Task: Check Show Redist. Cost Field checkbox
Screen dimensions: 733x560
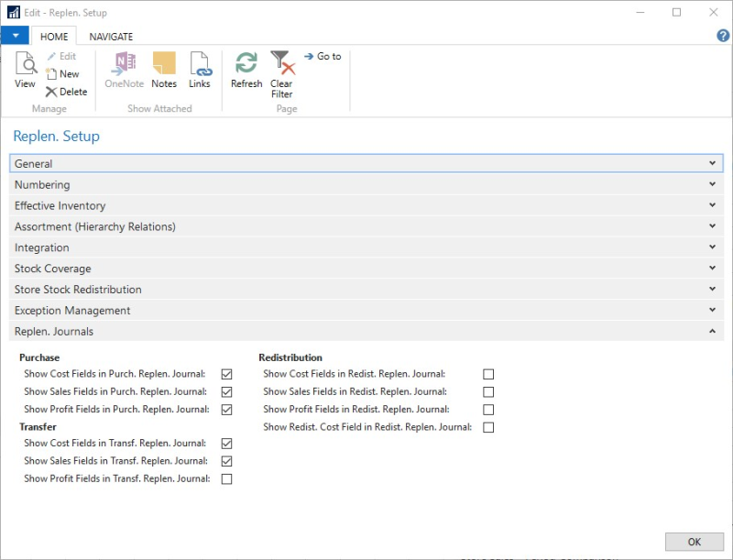Action: (488, 427)
